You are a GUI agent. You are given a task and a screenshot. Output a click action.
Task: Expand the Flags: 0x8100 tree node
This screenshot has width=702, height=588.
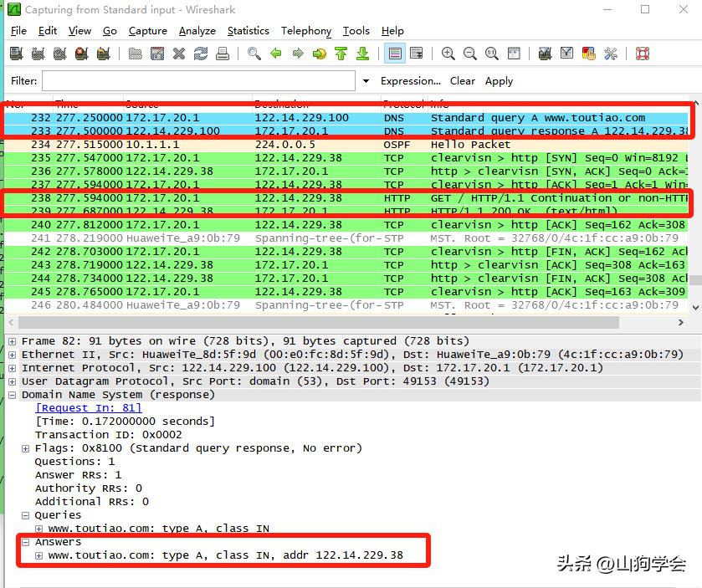point(26,448)
